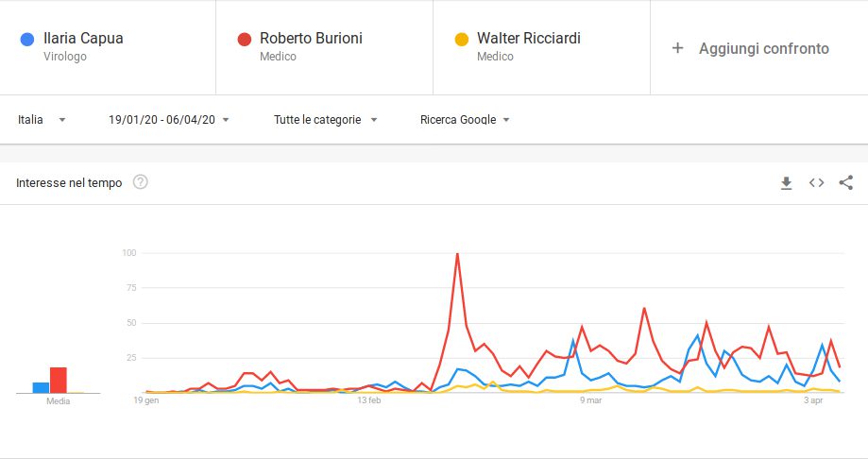Image resolution: width=868 pixels, height=459 pixels.
Task: Download the interest over time chart data
Action: pos(786,183)
